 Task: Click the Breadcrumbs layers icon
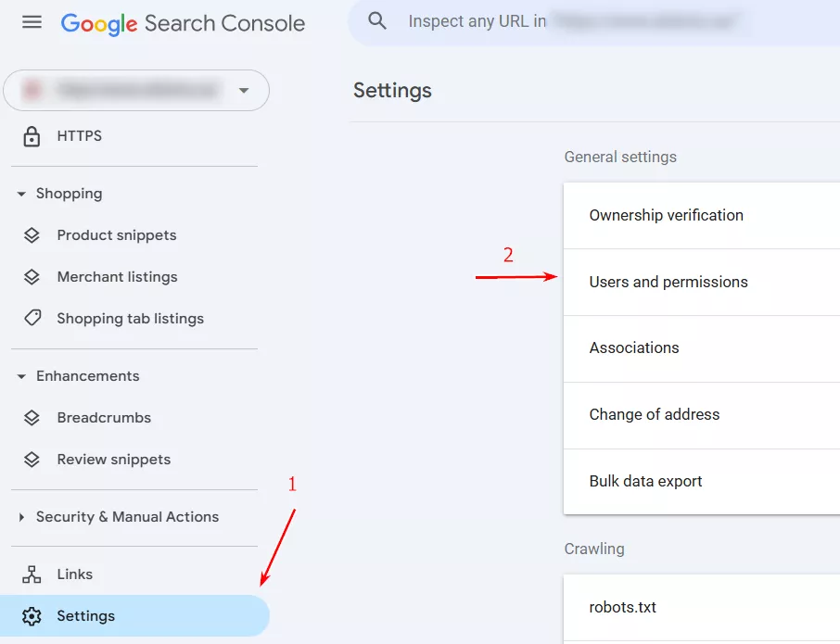click(x=32, y=418)
